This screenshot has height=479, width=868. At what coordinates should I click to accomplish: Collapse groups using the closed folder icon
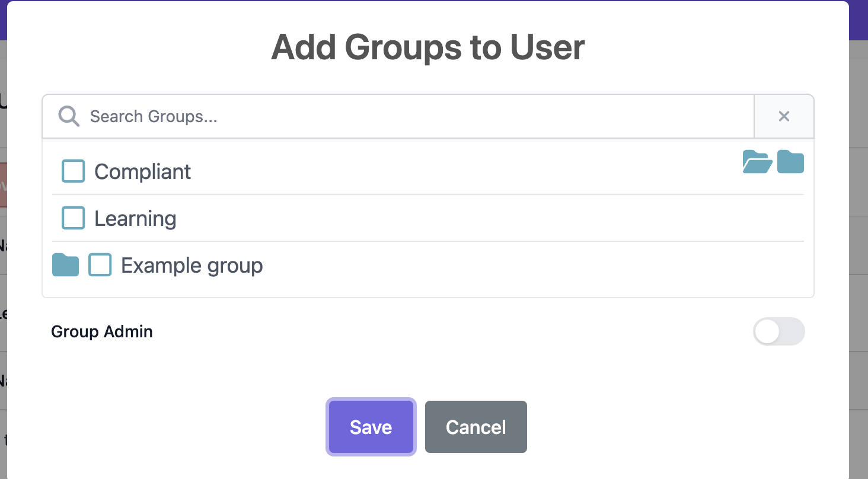[x=791, y=161]
